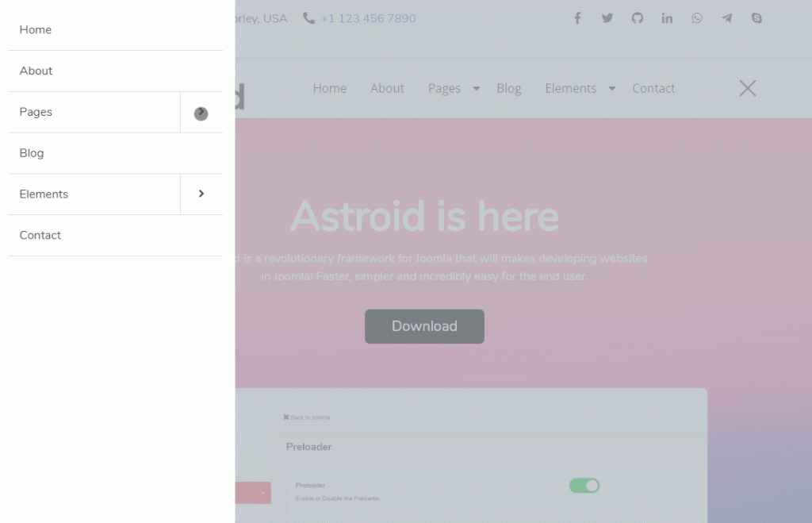Close the off-canvas menu with X
Image resolution: width=812 pixels, height=523 pixels.
point(747,88)
